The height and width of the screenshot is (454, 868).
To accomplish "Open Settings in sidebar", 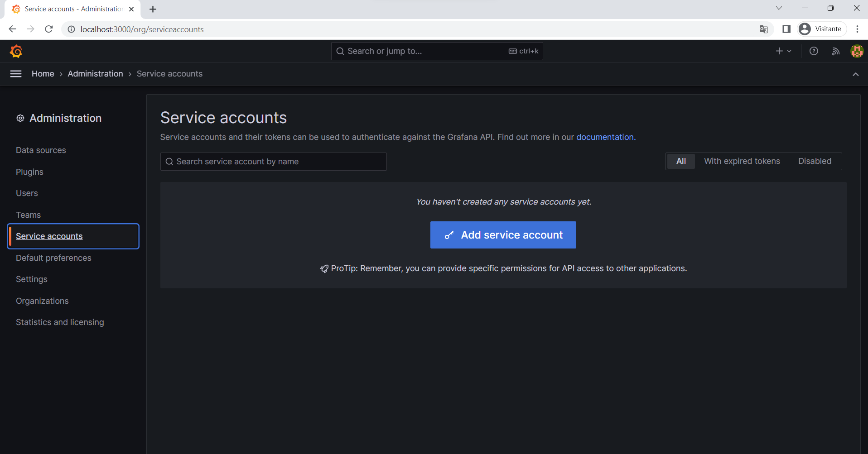I will 31,279.
